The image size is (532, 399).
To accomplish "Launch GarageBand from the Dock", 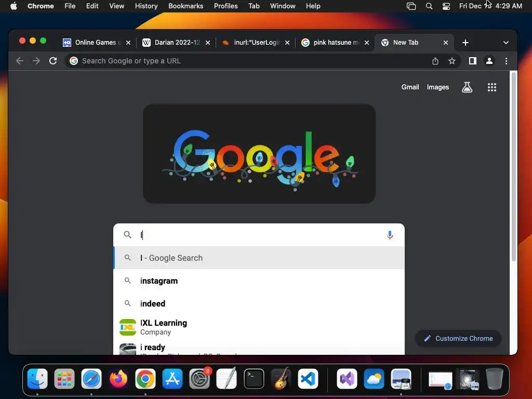I will coord(281,378).
